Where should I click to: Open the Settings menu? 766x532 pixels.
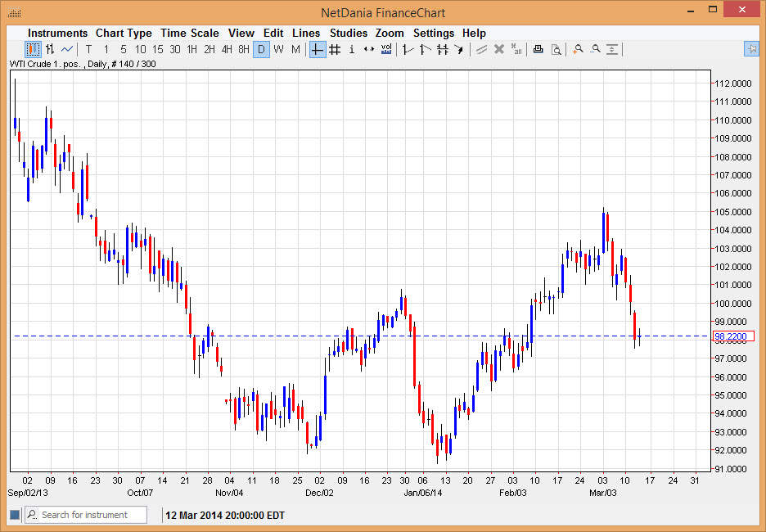pyautogui.click(x=433, y=33)
